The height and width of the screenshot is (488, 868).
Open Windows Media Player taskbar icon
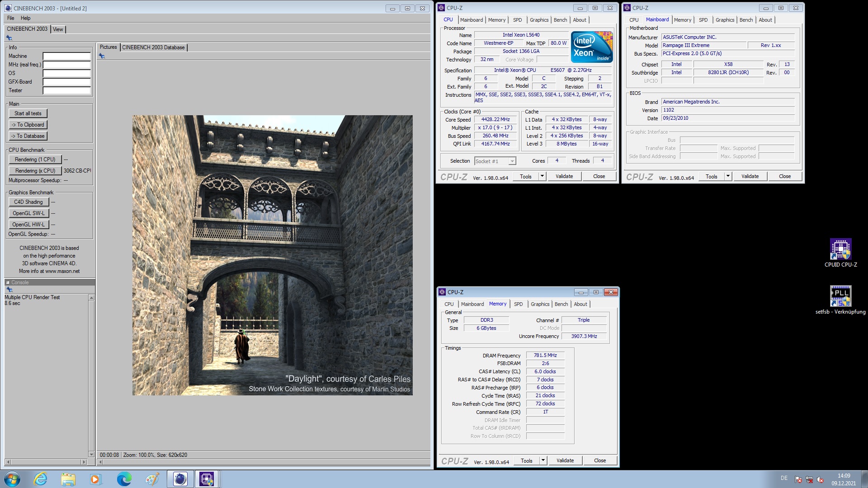pos(95,479)
